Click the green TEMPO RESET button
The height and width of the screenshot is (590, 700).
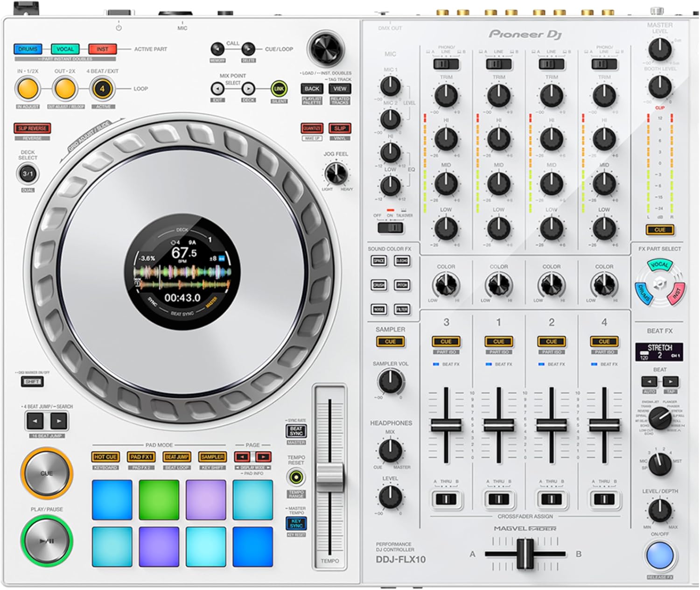tap(296, 478)
